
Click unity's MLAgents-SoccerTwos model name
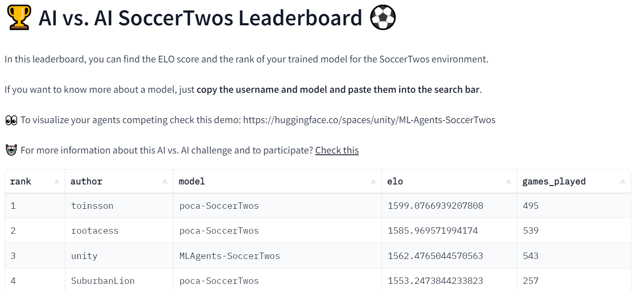[229, 255]
